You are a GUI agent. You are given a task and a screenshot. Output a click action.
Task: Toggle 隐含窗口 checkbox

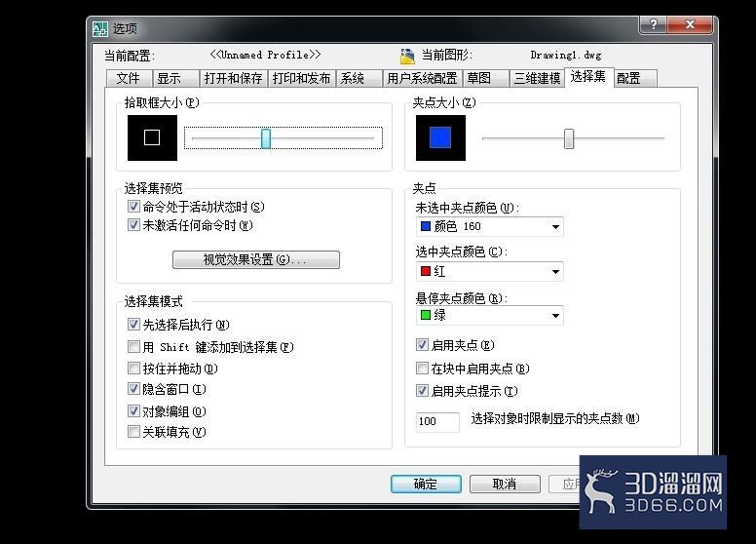[133, 388]
